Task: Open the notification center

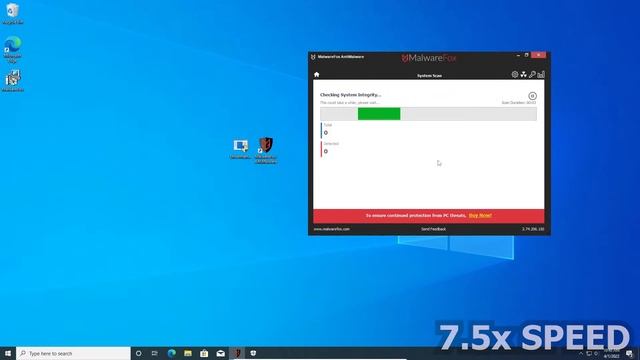Action: click(x=629, y=353)
